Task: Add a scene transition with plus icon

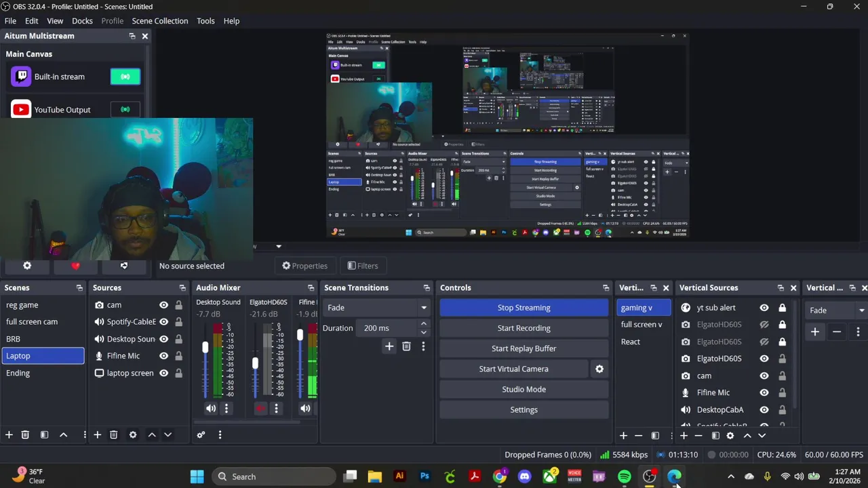Action: pyautogui.click(x=389, y=346)
